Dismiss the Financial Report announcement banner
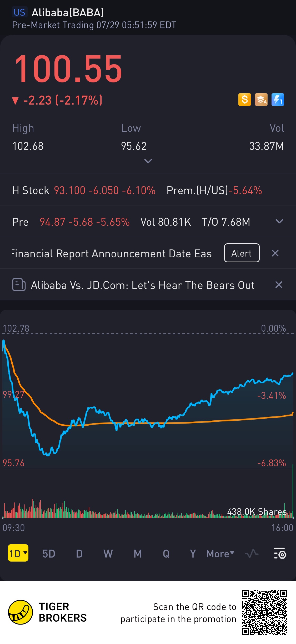Image resolution: width=296 pixels, height=644 pixels. [x=275, y=253]
